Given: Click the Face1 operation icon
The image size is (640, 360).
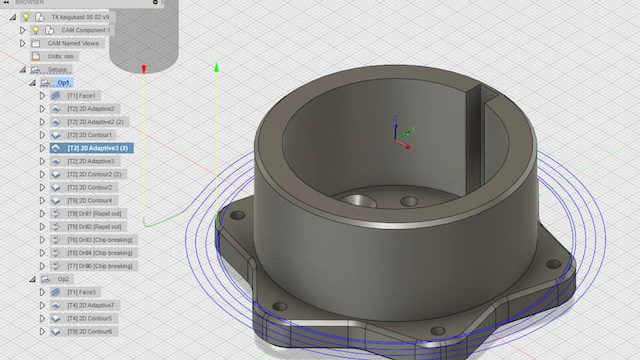Looking at the screenshot, I should pyautogui.click(x=56, y=96).
